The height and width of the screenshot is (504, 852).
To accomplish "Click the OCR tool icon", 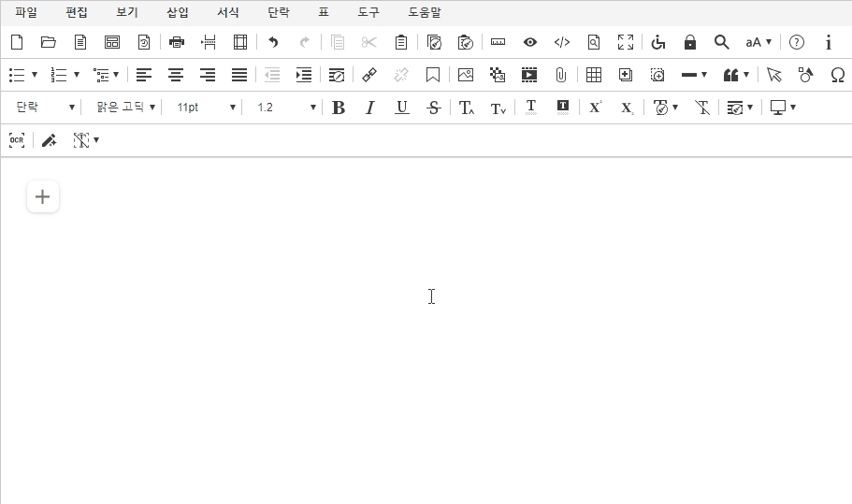I will pyautogui.click(x=17, y=140).
